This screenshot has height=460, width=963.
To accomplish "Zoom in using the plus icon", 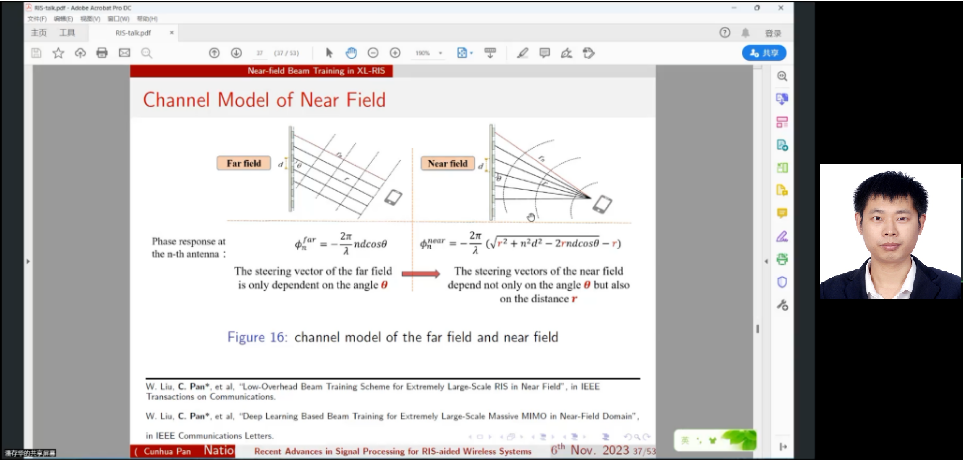I will click(x=395, y=53).
